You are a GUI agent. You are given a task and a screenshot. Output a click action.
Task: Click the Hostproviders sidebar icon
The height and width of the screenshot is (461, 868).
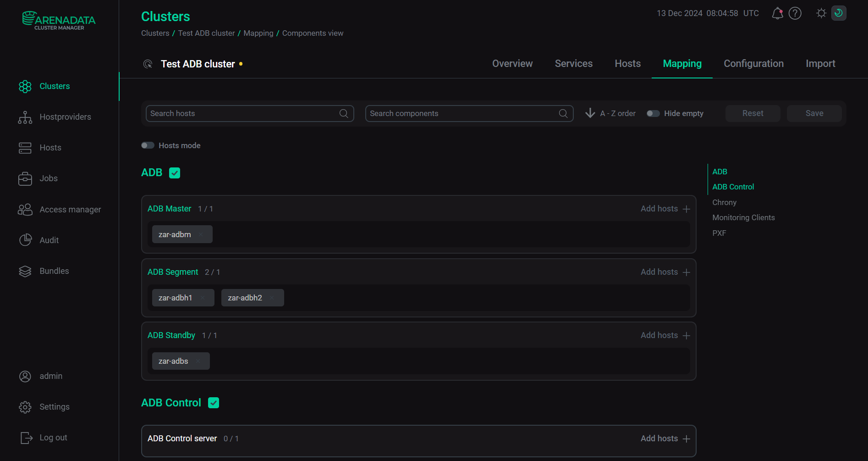(x=25, y=117)
